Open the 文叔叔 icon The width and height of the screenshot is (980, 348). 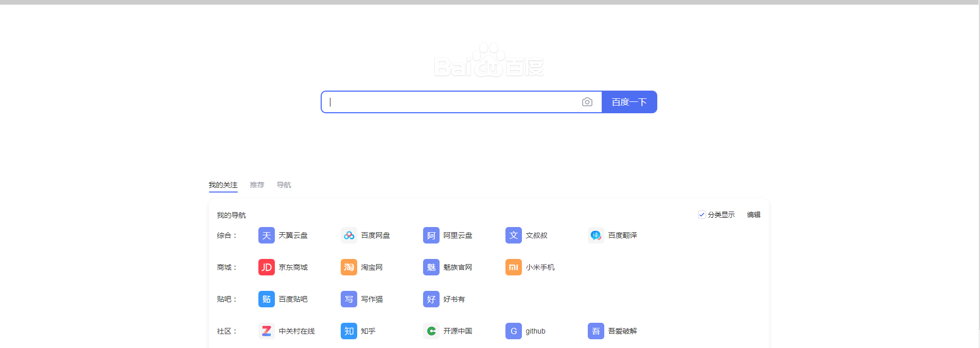point(514,235)
